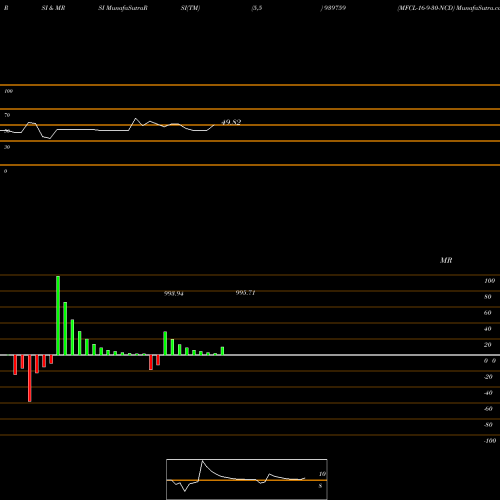Click the MR axis label '100' on right
This screenshot has height=500, width=500.
[x=490, y=281]
